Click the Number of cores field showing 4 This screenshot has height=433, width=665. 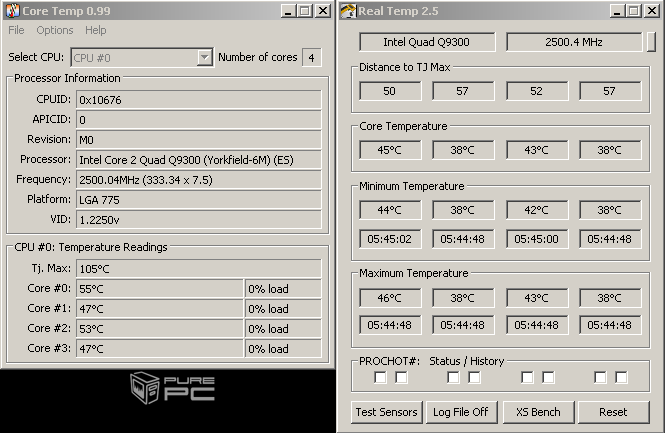(312, 57)
